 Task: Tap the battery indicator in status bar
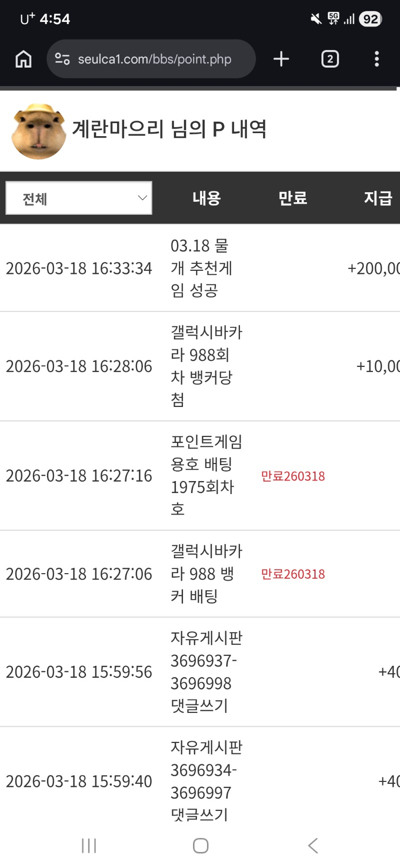(370, 19)
